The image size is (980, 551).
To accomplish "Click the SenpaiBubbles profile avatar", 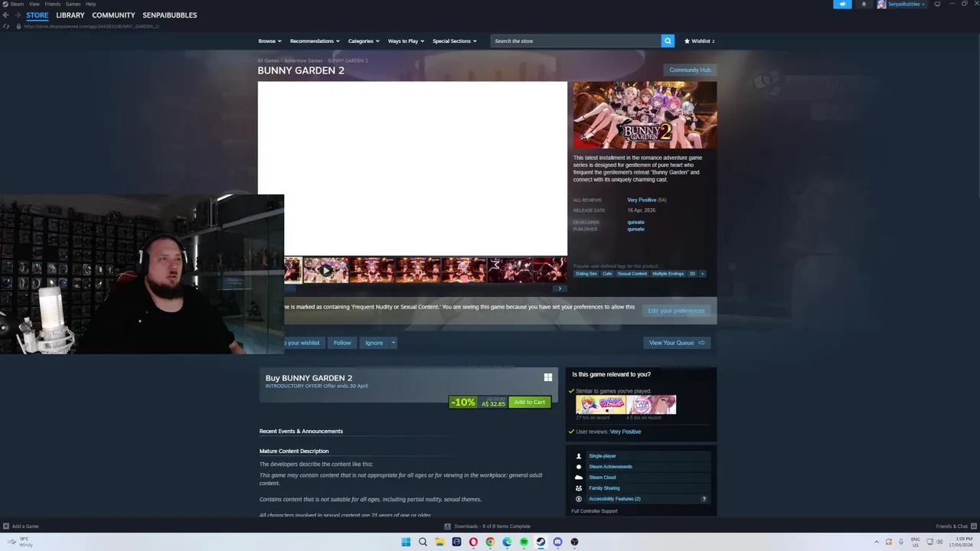I will pos(881,4).
